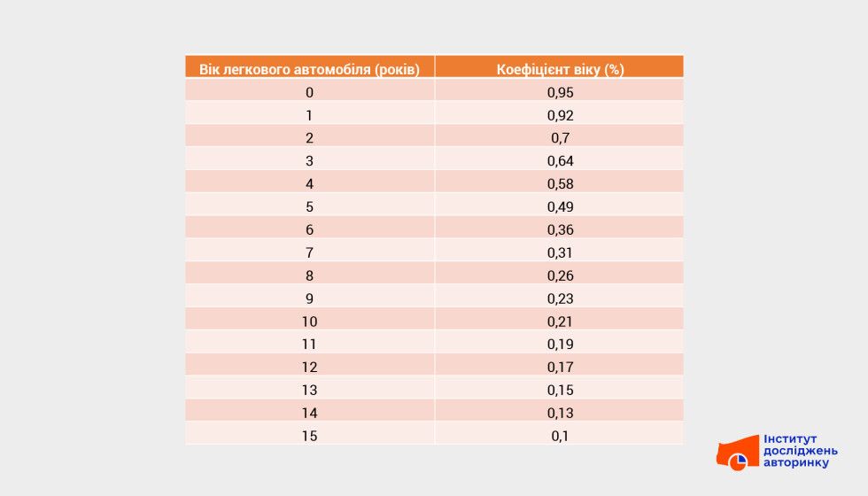
Task: Select the "Вік легкового автомобіля (років)" column header
Action: 309,69
